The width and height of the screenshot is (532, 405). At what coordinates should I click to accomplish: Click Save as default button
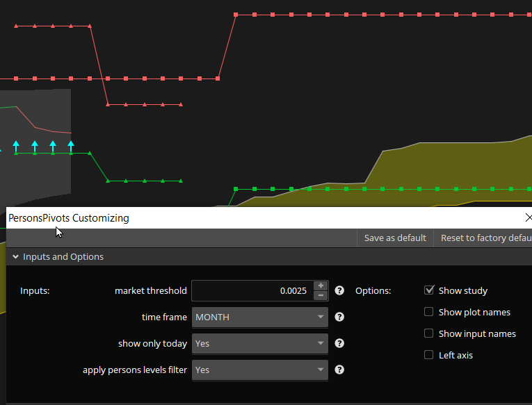pyautogui.click(x=395, y=238)
